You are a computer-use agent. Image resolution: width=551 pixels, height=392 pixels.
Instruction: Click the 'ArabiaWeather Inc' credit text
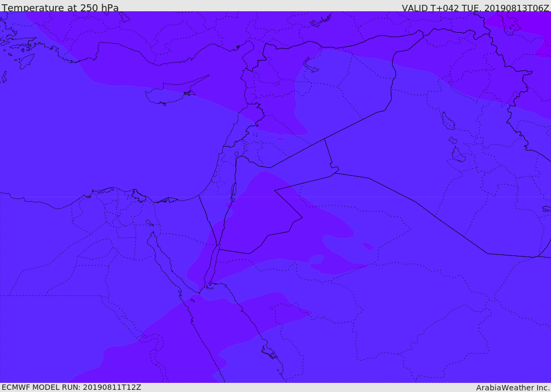pos(512,388)
